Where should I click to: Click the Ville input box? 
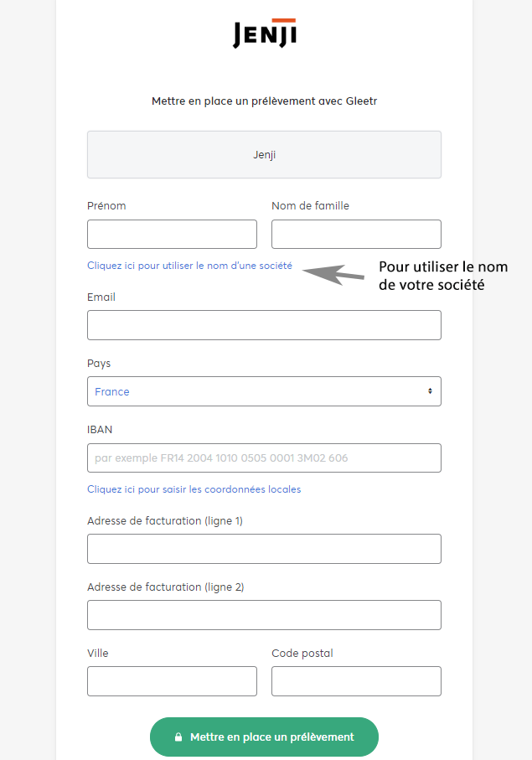pos(172,681)
